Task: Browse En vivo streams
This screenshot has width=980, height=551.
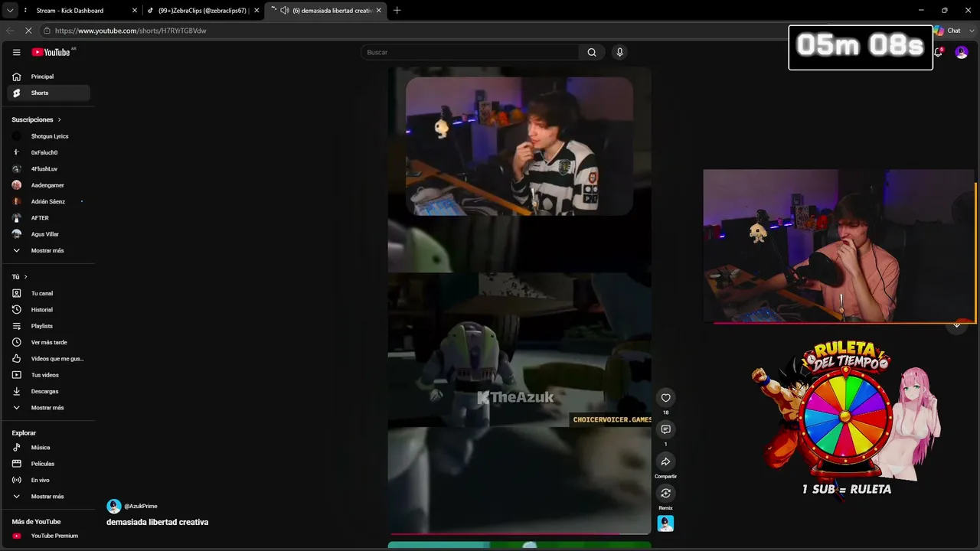Action: pos(49,480)
